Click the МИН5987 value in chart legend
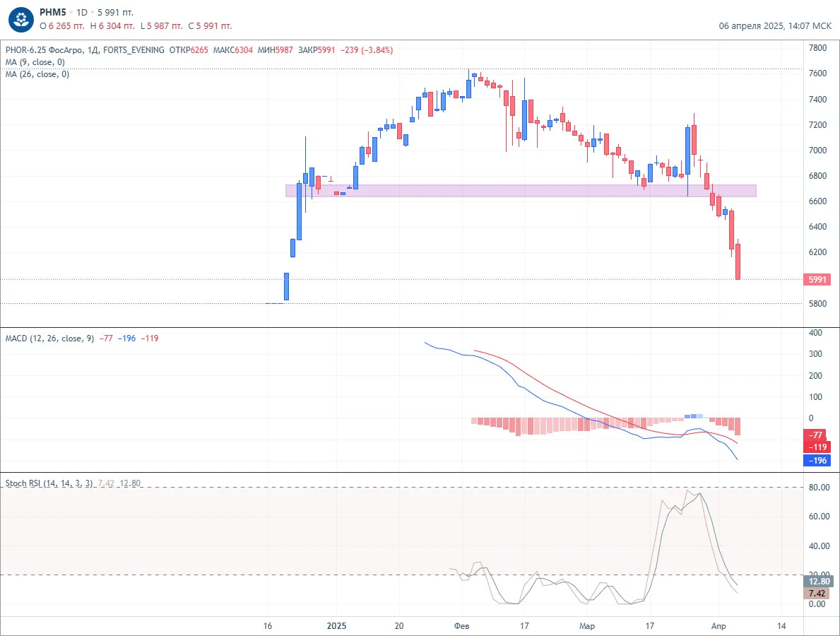The image size is (840, 636). point(276,50)
